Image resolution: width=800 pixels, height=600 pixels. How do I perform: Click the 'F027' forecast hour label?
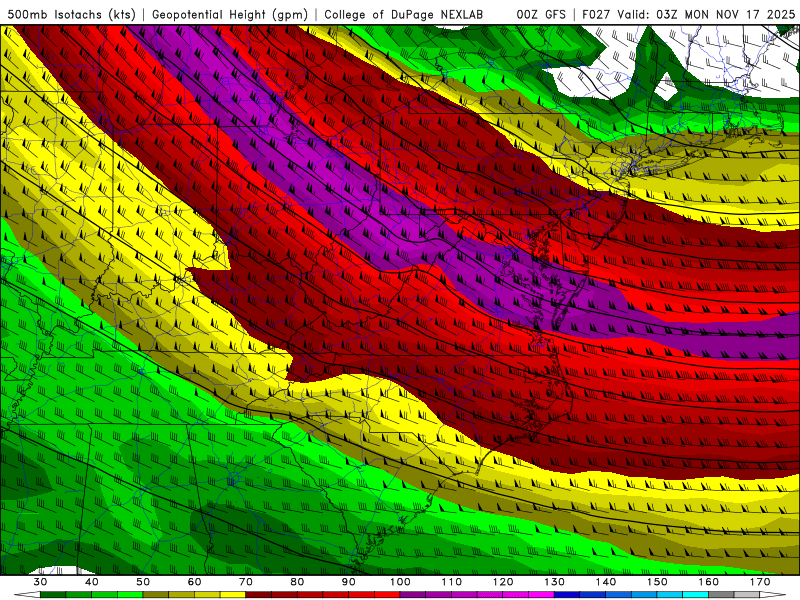coord(595,14)
